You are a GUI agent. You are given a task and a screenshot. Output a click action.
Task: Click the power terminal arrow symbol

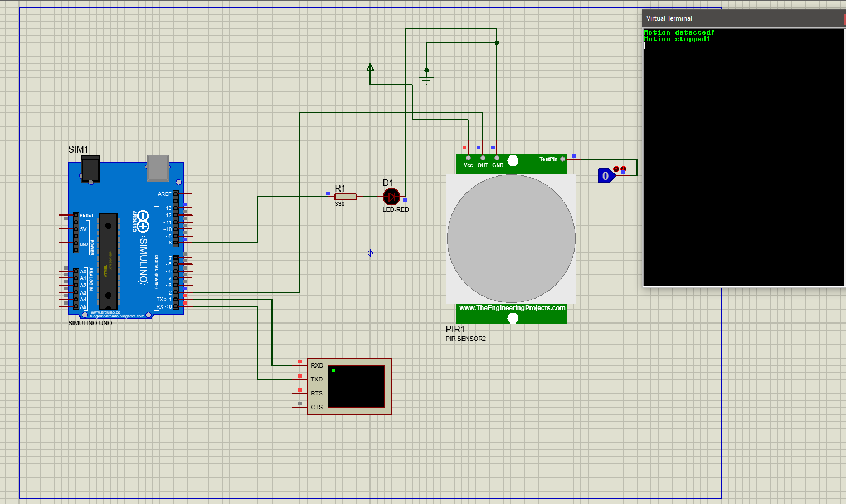click(370, 68)
